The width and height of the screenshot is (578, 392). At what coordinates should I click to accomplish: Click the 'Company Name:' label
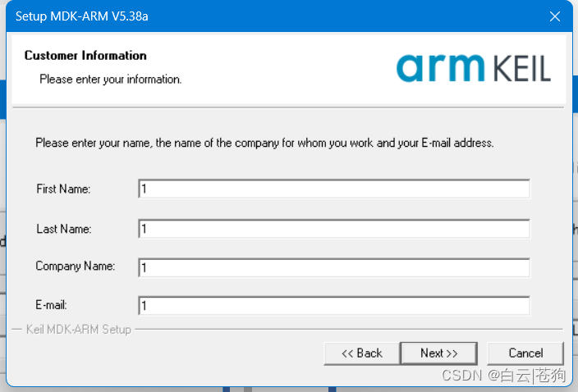(x=76, y=267)
